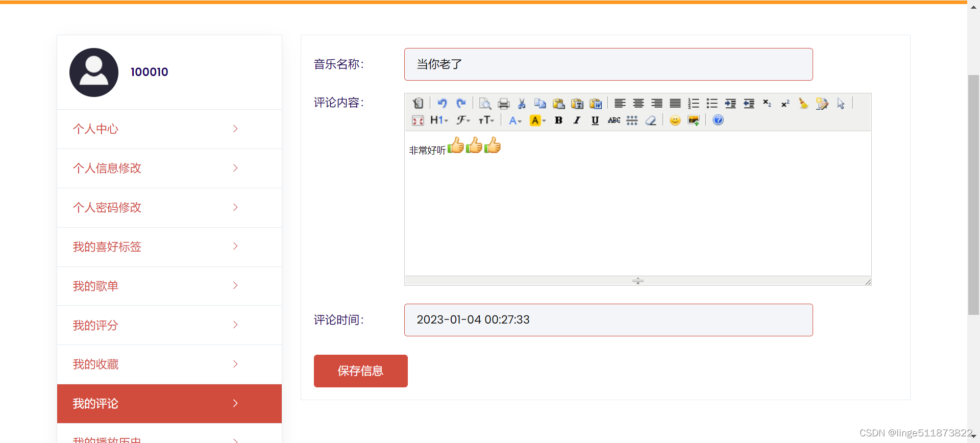Focus the 音乐名称 input field
The height and width of the screenshot is (443, 980).
point(608,64)
